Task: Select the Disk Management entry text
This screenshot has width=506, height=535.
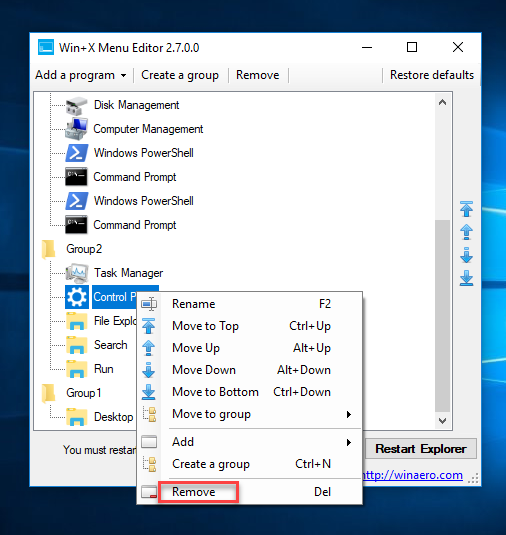Action: (x=136, y=105)
